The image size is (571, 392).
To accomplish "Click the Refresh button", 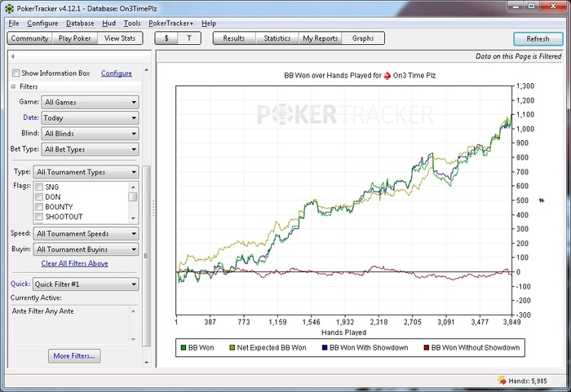I will click(x=538, y=39).
